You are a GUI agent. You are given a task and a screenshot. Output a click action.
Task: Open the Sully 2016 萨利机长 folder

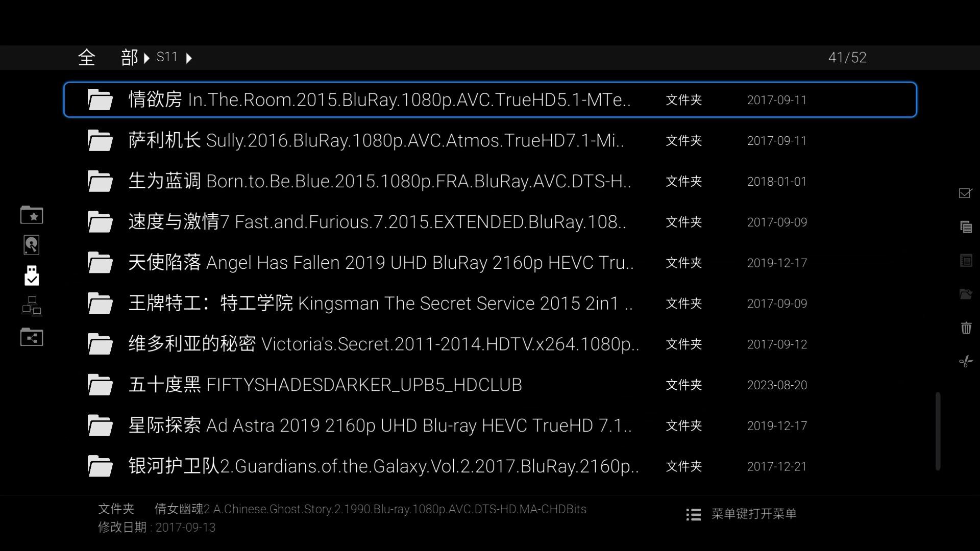(x=376, y=140)
